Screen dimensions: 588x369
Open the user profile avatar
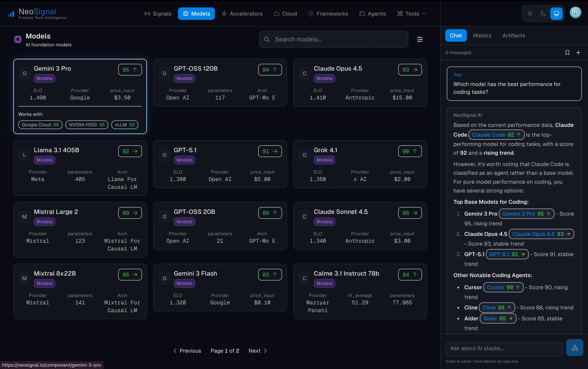point(575,13)
